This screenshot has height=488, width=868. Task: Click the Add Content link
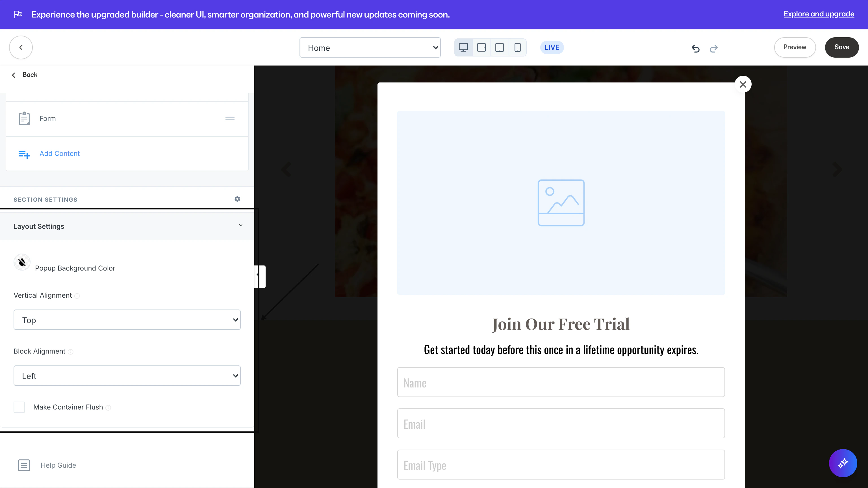60,154
